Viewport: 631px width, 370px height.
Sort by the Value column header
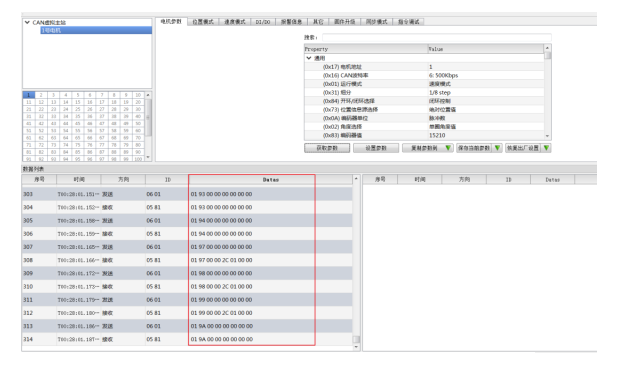tap(485, 49)
